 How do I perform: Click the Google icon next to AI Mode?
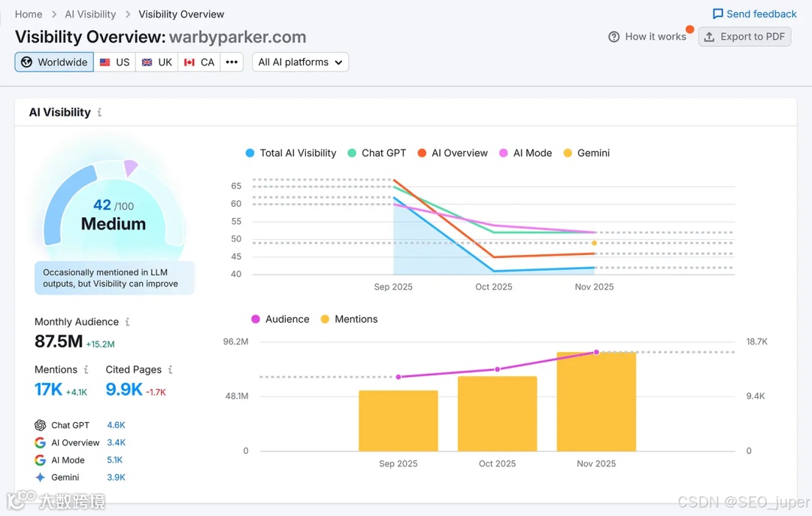pyautogui.click(x=41, y=460)
